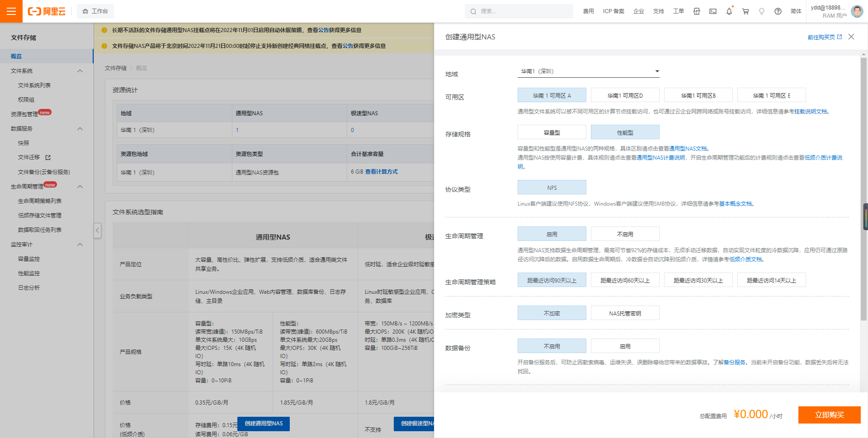Image resolution: width=868 pixels, height=438 pixels.
Task: Collapse the 数据服务 sidebar group
Action: [x=80, y=129]
